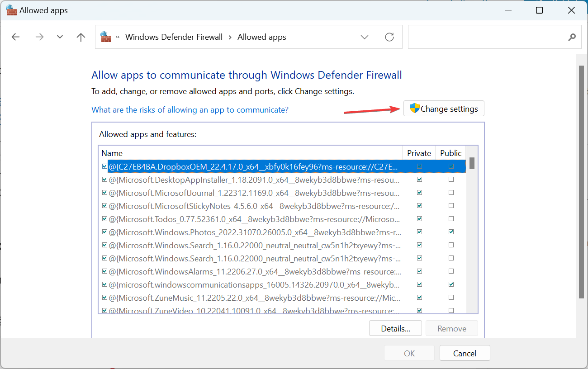Toggle the DropboxOEM app checkbox

click(105, 166)
